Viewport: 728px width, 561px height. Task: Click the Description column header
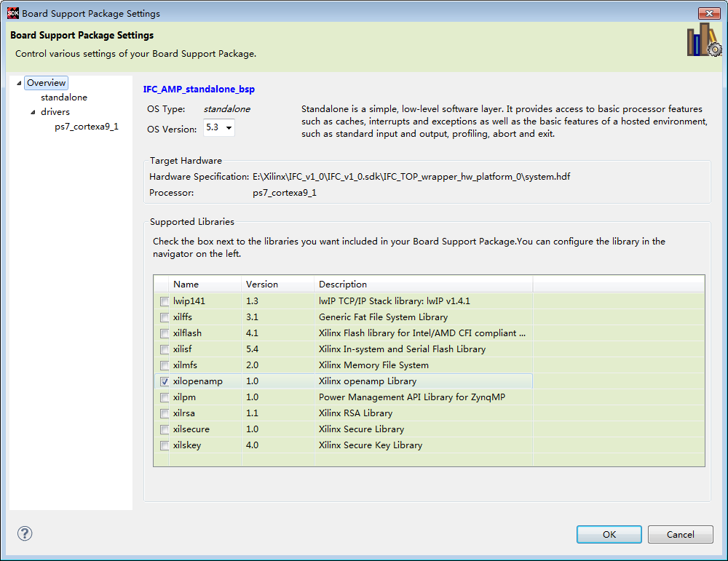coord(424,284)
